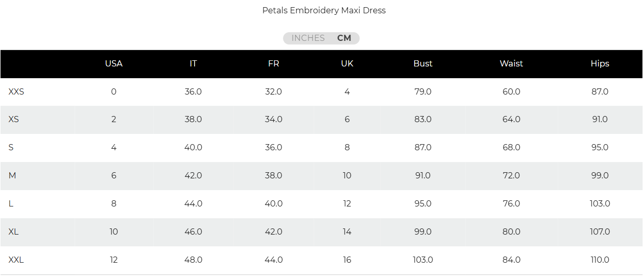Image resolution: width=644 pixels, height=277 pixels.
Task: Click the XXS size row label
Action: 16,92
